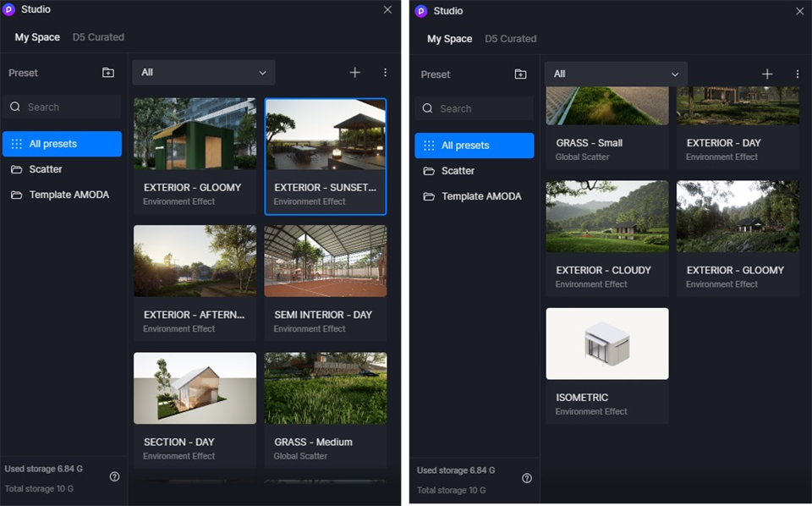Open three-dot more menu in right window
812x506 pixels.
click(797, 74)
